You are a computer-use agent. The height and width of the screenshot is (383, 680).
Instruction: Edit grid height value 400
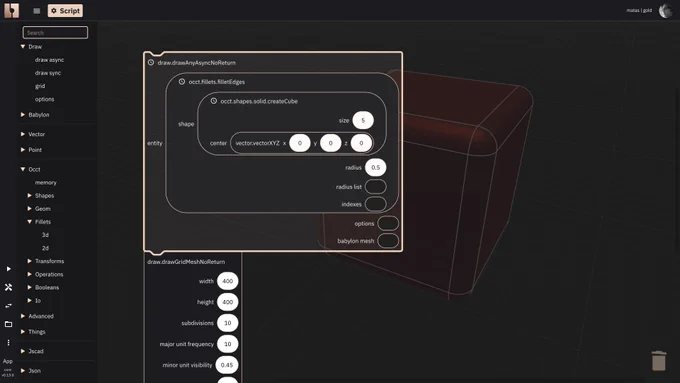tap(228, 302)
